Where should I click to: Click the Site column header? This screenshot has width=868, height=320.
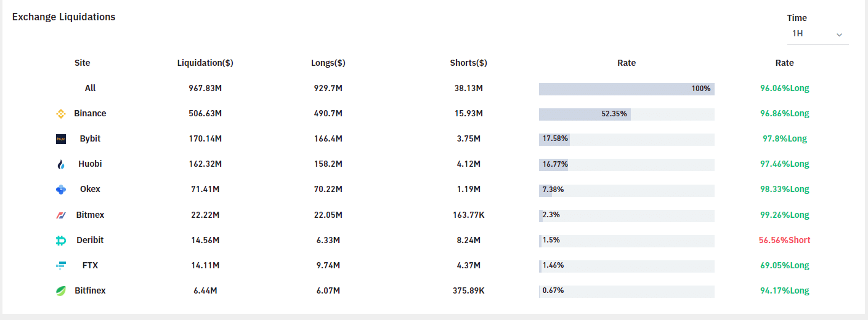point(83,63)
